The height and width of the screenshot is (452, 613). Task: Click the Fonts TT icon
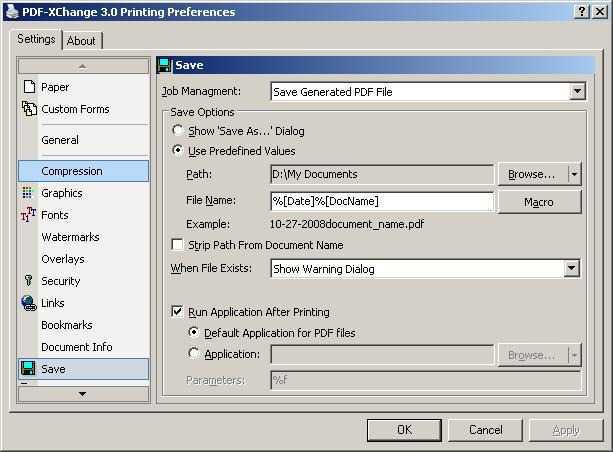pyautogui.click(x=29, y=215)
